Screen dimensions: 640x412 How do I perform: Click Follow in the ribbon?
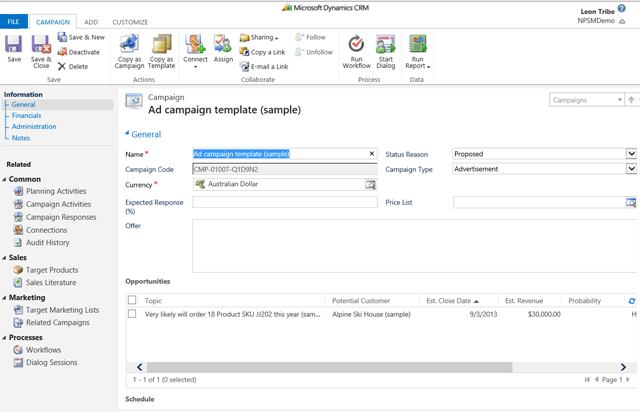[310, 37]
